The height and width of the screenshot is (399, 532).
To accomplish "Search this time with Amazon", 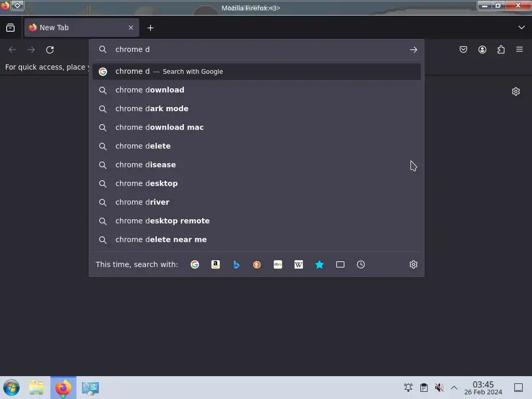I will click(x=216, y=264).
